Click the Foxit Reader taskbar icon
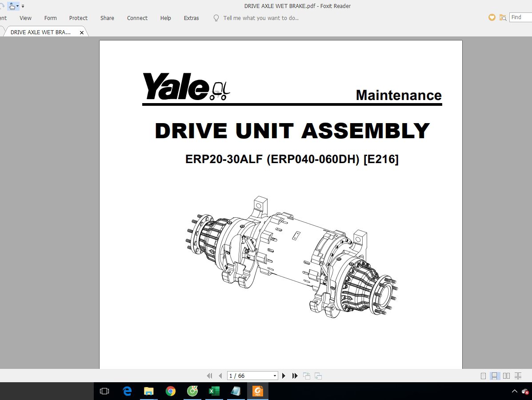 257,391
